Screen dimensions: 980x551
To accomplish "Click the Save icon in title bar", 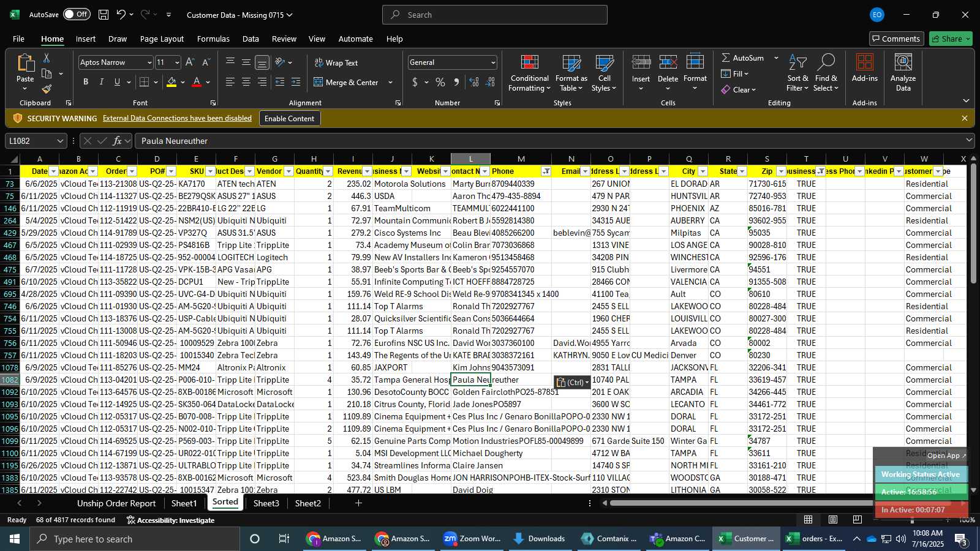I will tap(104, 15).
